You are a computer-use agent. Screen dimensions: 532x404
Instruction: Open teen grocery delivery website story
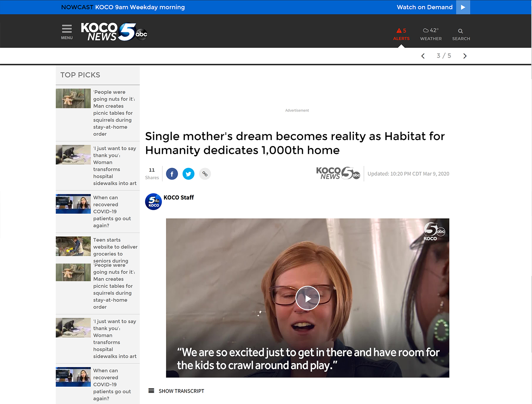[115, 250]
